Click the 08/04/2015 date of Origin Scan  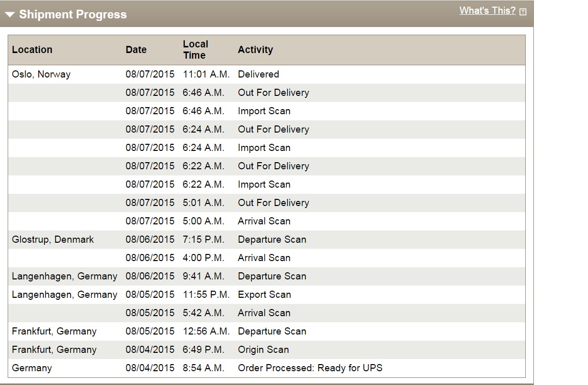tap(150, 349)
